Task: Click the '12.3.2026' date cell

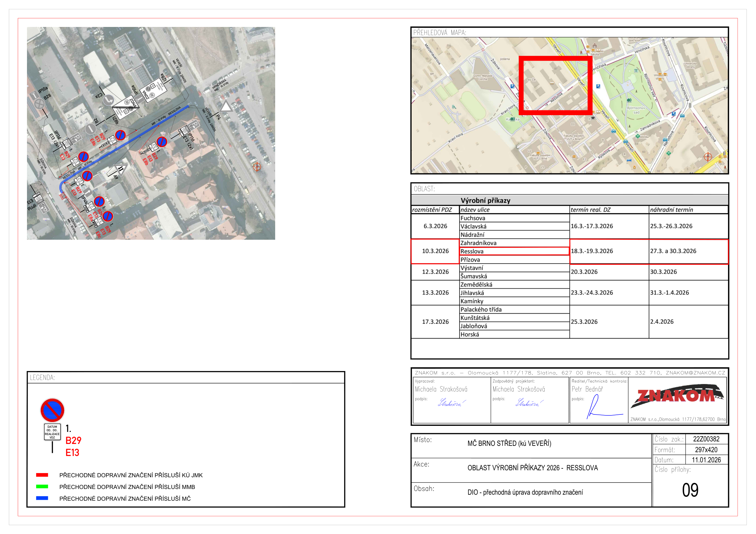Action: point(435,272)
